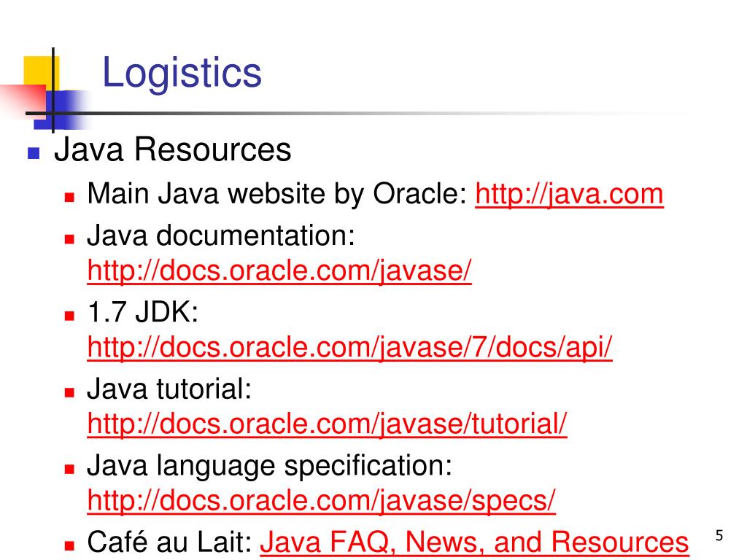Open the javase/specs/ specification link
The height and width of the screenshot is (560, 747).
point(322,501)
